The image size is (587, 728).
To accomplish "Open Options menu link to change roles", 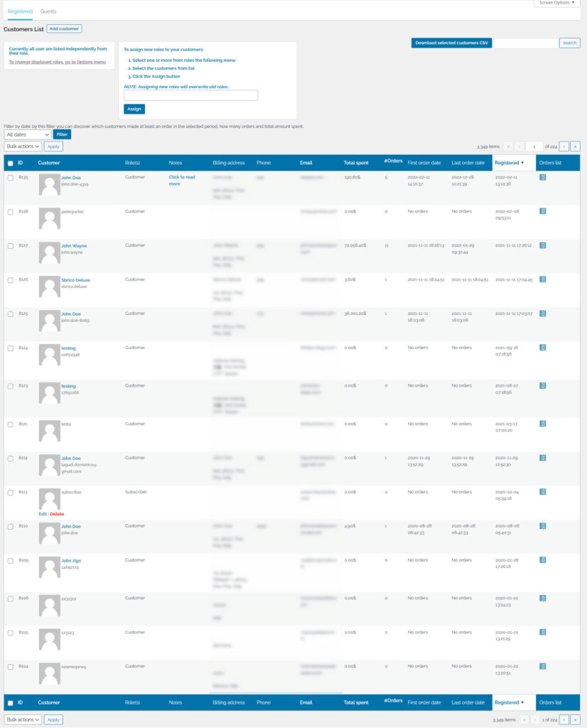I will [x=57, y=63].
